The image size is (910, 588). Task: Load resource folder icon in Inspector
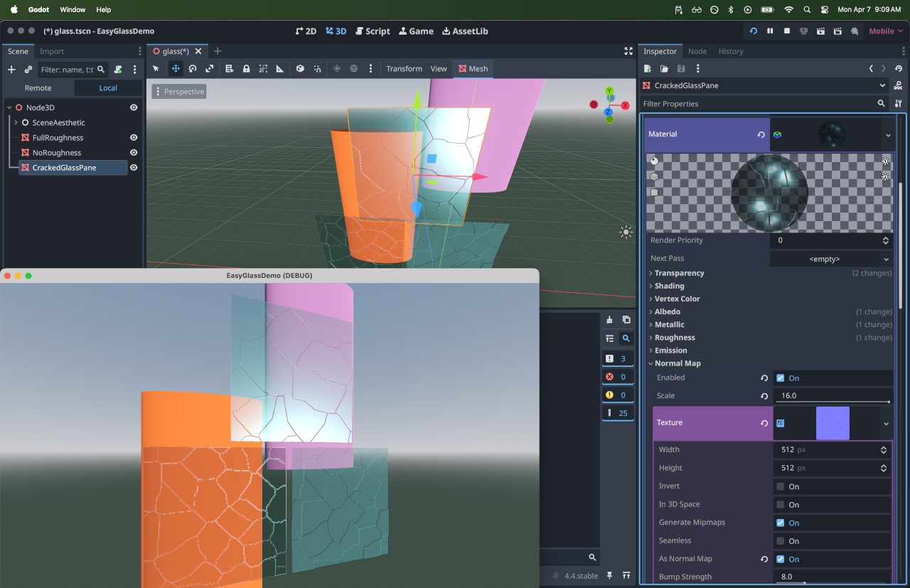664,69
